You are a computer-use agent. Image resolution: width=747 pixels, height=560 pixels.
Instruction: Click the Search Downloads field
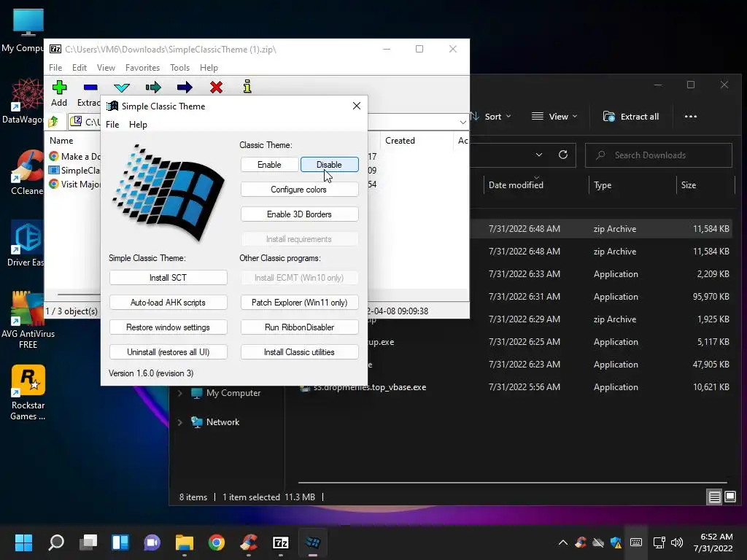659,155
